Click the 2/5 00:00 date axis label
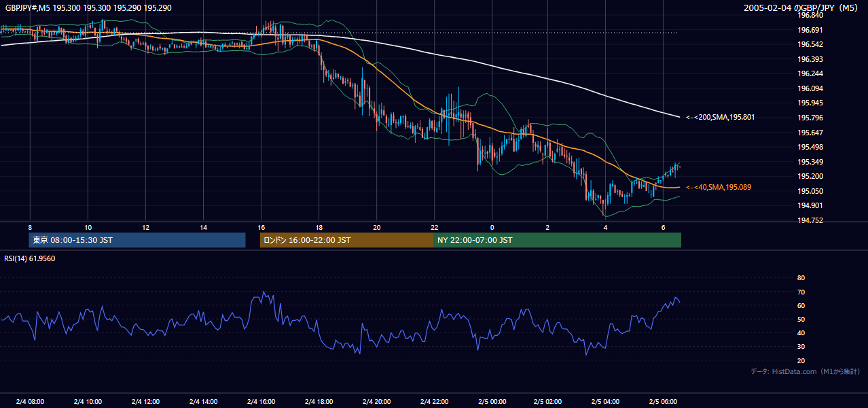 pyautogui.click(x=492, y=401)
